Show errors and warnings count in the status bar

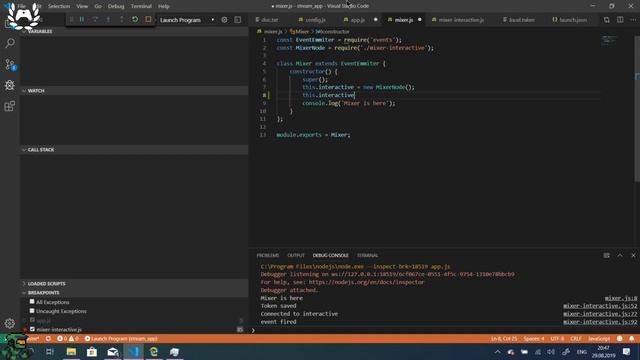click(67, 339)
